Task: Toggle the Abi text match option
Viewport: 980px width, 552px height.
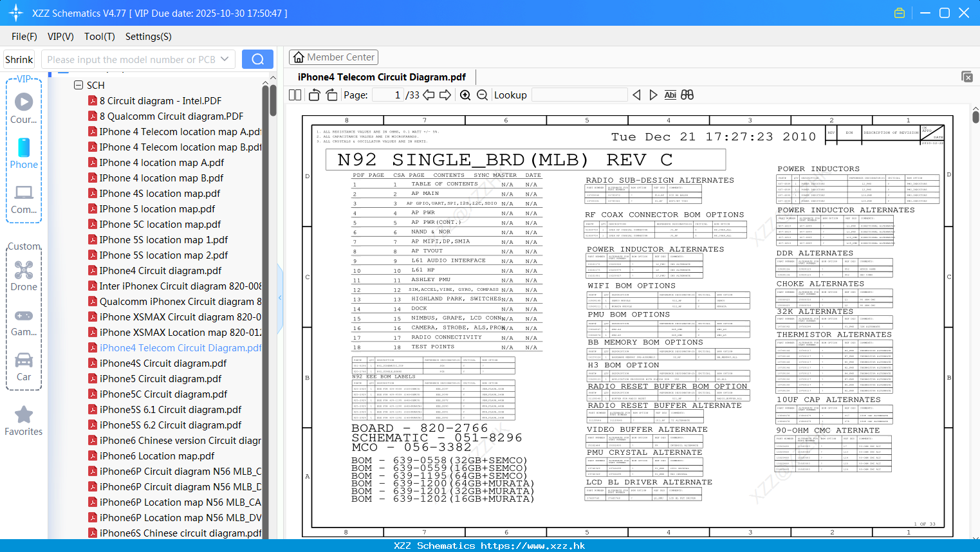Action: click(x=670, y=95)
